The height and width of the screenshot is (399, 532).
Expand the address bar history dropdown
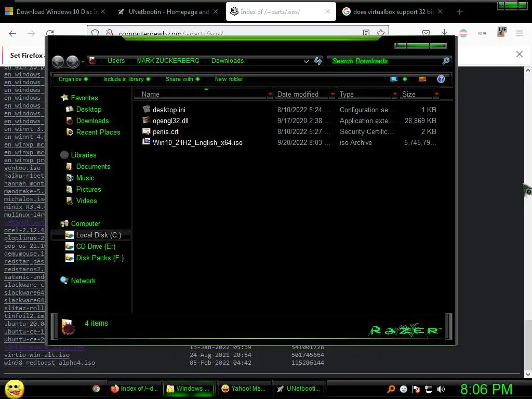coord(306,61)
